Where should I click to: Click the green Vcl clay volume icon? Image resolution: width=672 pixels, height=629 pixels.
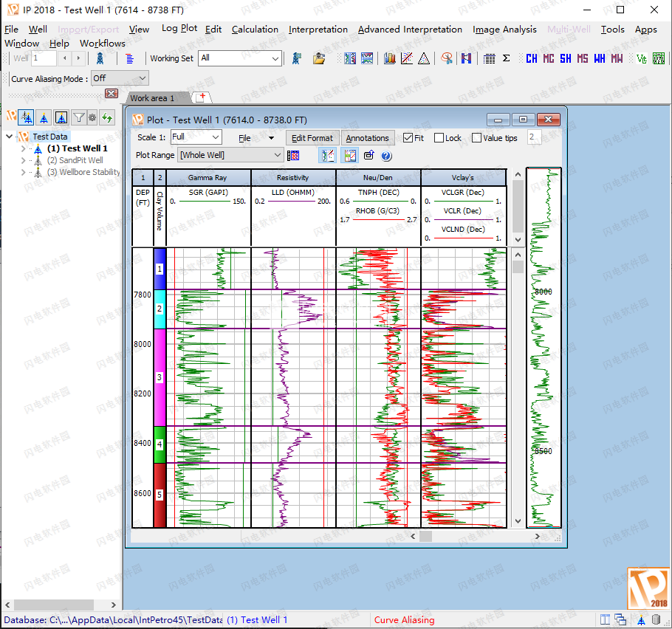[x=642, y=59]
